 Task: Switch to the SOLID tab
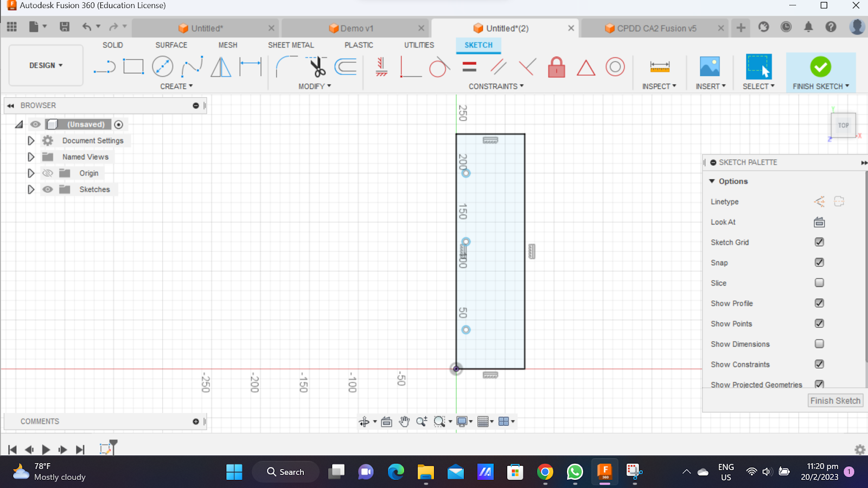pos(113,45)
